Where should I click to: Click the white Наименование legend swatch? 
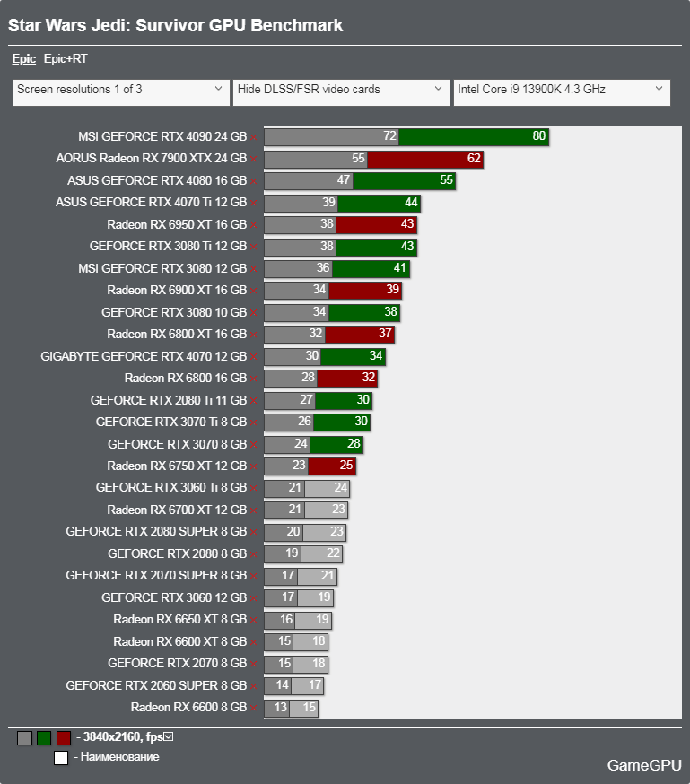(x=61, y=758)
